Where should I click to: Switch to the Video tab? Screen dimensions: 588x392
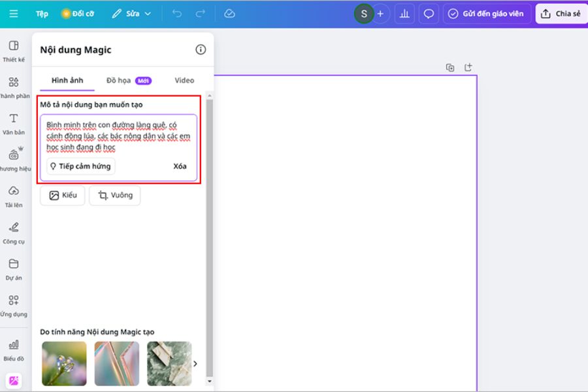click(x=184, y=80)
